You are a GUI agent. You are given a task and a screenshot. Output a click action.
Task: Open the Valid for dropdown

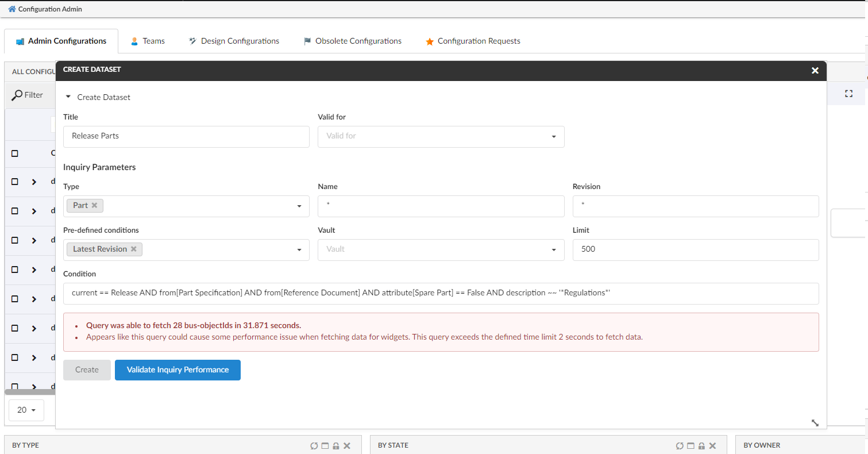coord(441,136)
